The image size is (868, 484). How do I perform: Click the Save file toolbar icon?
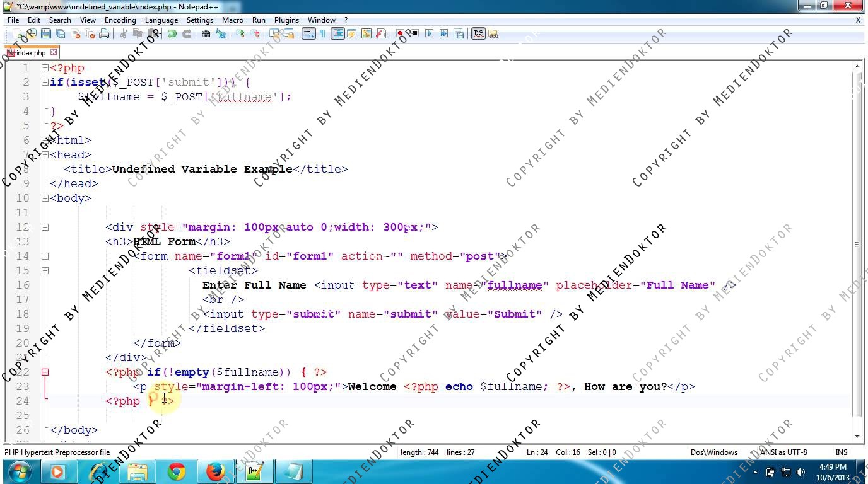click(45, 34)
